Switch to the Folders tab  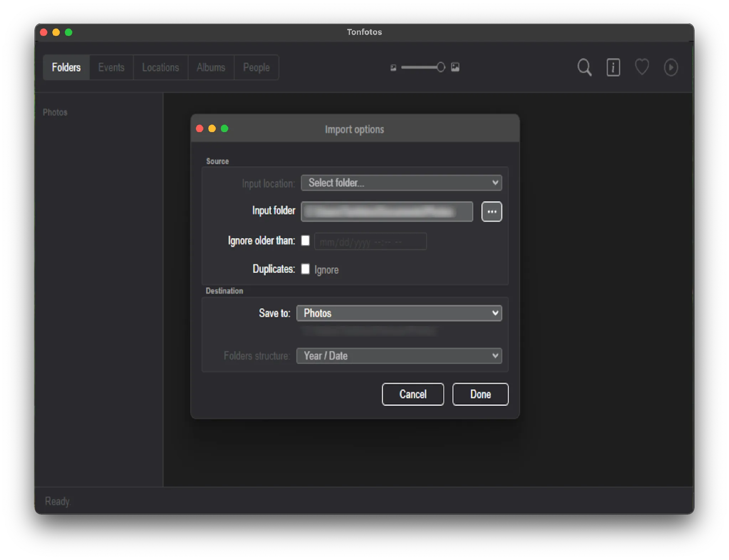pos(66,67)
